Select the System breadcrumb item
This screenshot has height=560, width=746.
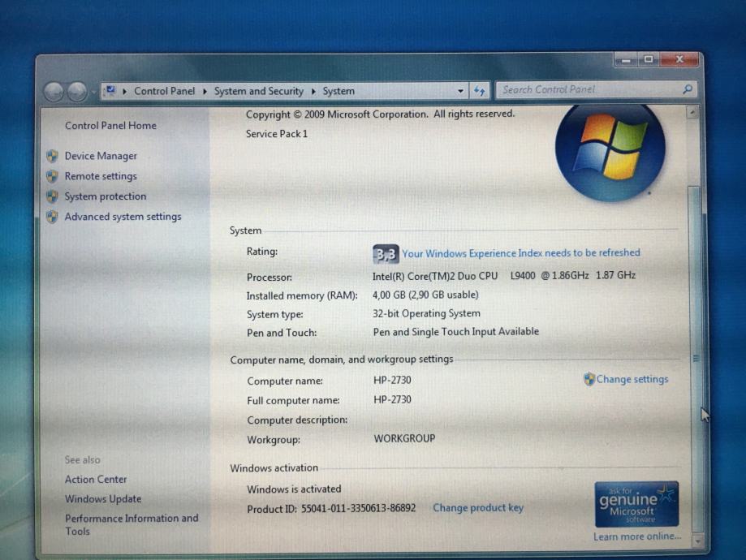click(339, 92)
